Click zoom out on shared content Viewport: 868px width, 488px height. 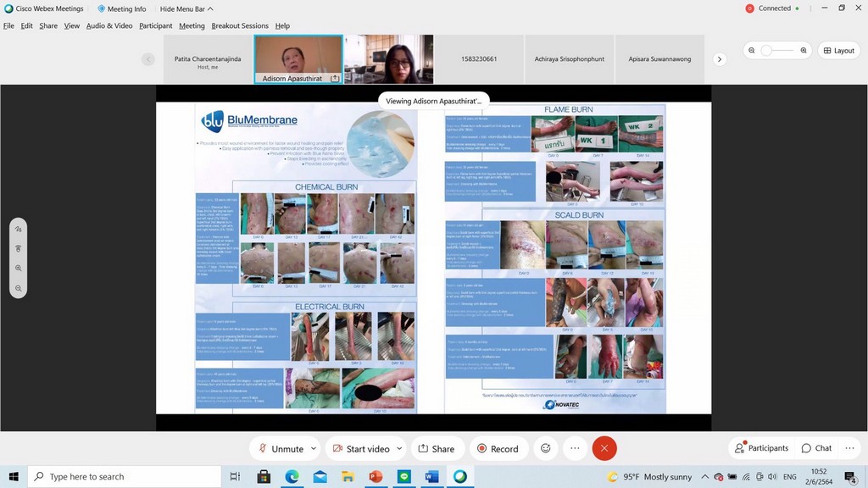click(x=18, y=288)
